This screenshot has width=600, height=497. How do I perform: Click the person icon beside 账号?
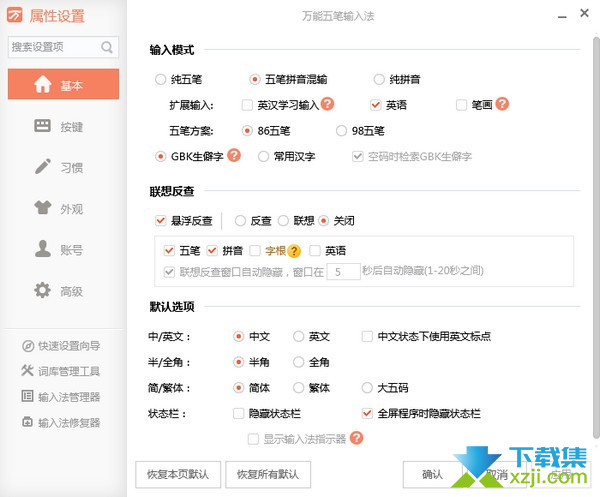tap(42, 249)
